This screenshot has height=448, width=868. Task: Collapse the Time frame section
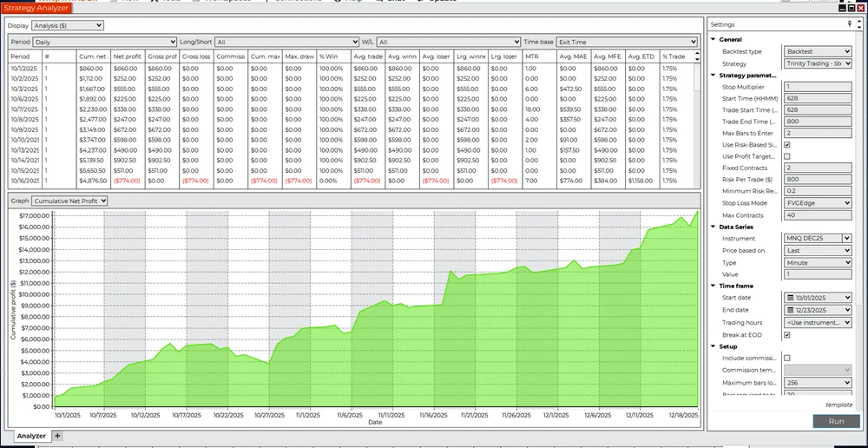tap(713, 287)
